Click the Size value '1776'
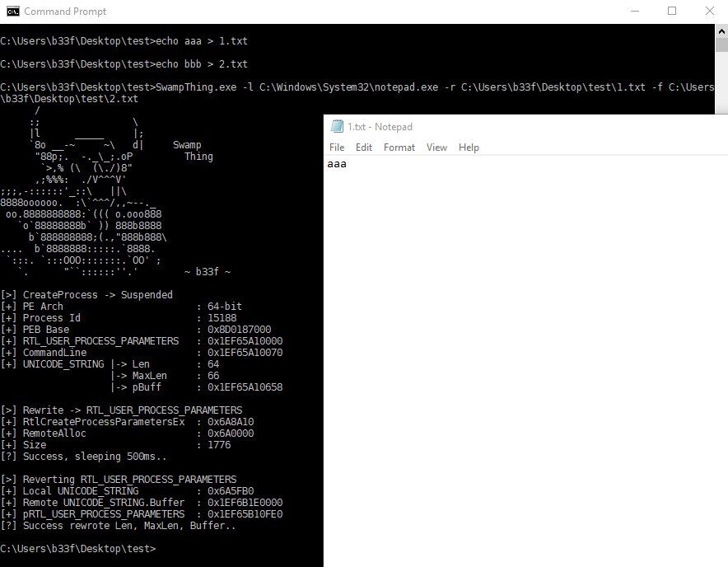 [219, 445]
